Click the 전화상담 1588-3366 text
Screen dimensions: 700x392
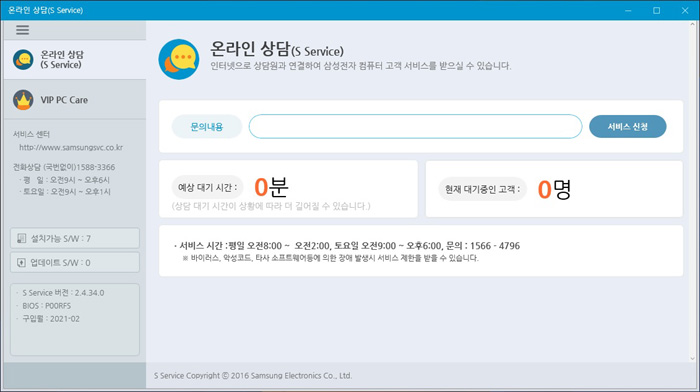pyautogui.click(x=64, y=167)
